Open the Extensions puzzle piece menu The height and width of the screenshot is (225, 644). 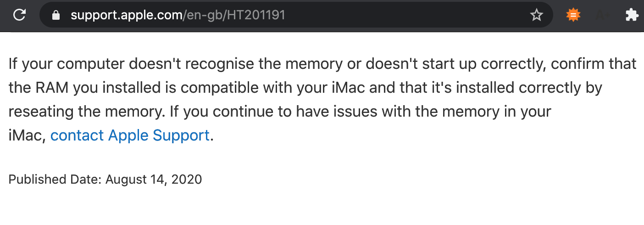(x=632, y=15)
